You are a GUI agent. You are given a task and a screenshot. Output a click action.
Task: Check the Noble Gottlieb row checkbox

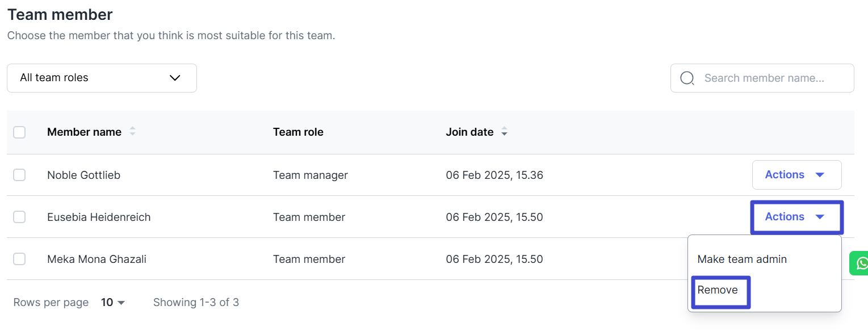[x=19, y=175]
